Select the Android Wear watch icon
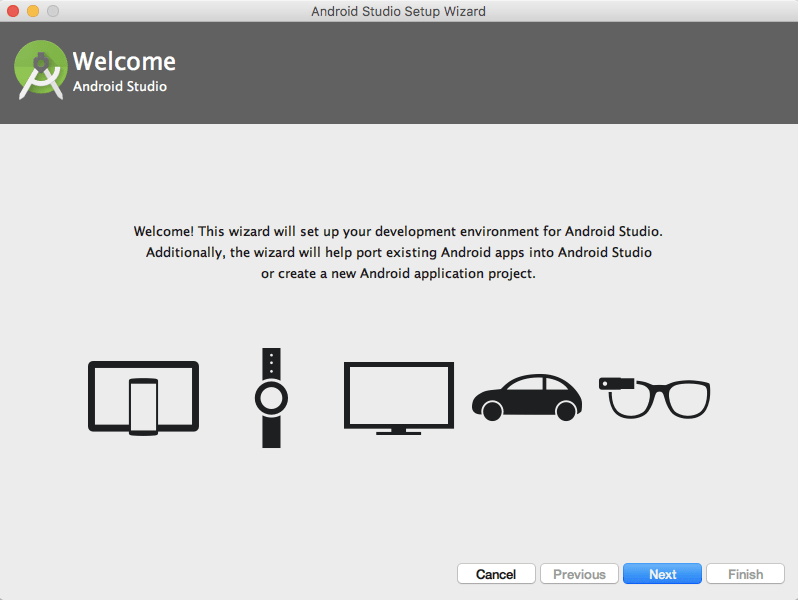This screenshot has width=798, height=600. 271,398
